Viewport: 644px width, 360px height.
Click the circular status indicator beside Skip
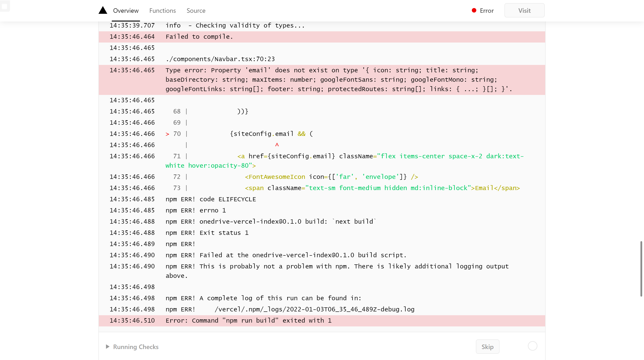coord(532,346)
